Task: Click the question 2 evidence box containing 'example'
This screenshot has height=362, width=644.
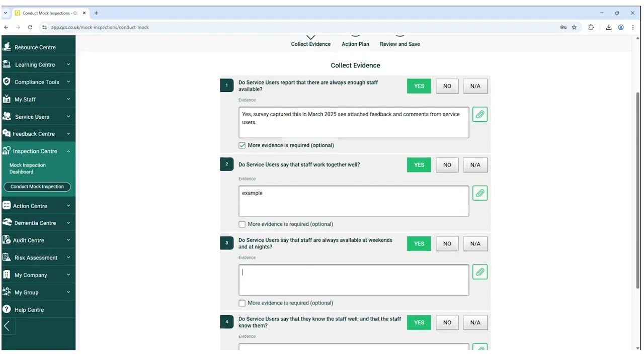Action: tap(354, 201)
